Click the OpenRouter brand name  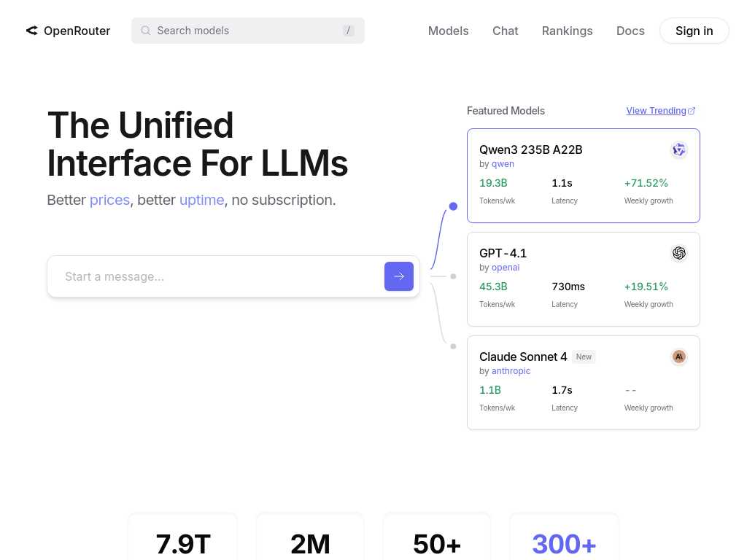(x=77, y=31)
